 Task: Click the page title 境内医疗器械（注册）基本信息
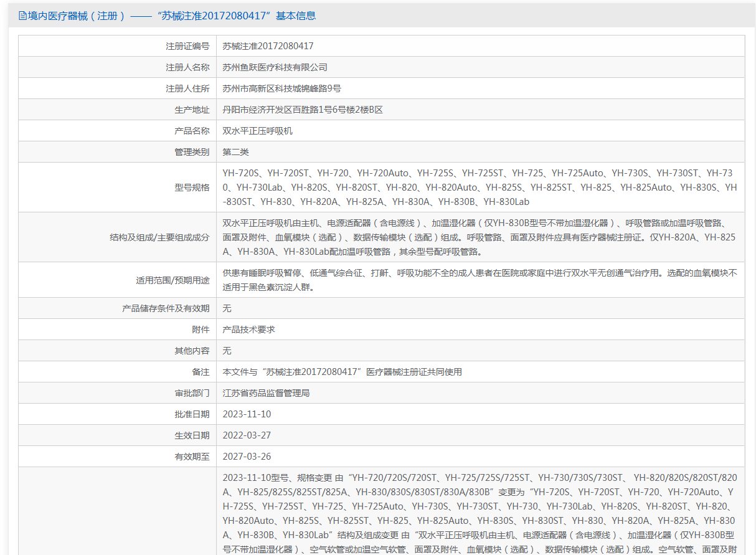pos(172,16)
